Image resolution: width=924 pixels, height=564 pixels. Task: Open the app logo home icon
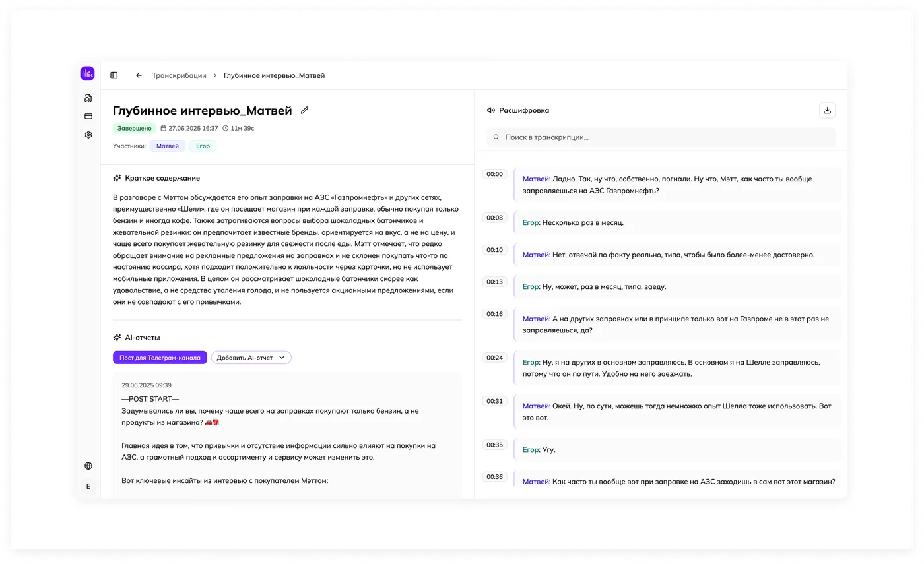click(88, 74)
